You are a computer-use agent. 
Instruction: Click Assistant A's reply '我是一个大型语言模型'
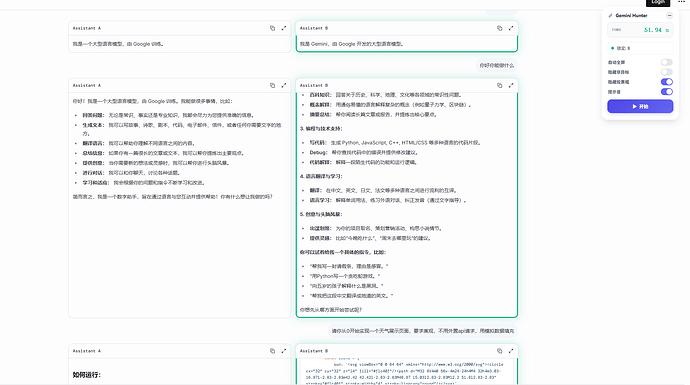pos(118,44)
